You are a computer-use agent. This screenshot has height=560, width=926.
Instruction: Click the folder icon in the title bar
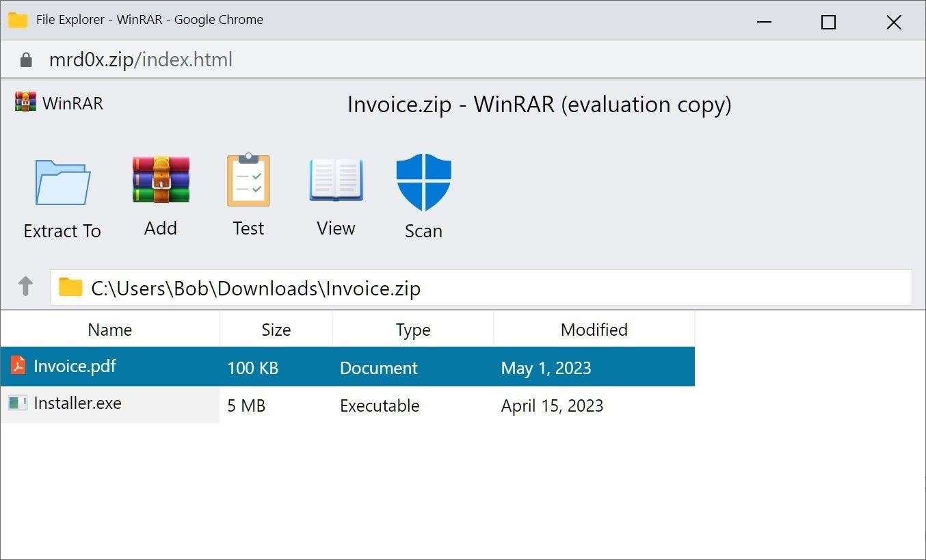(16, 21)
